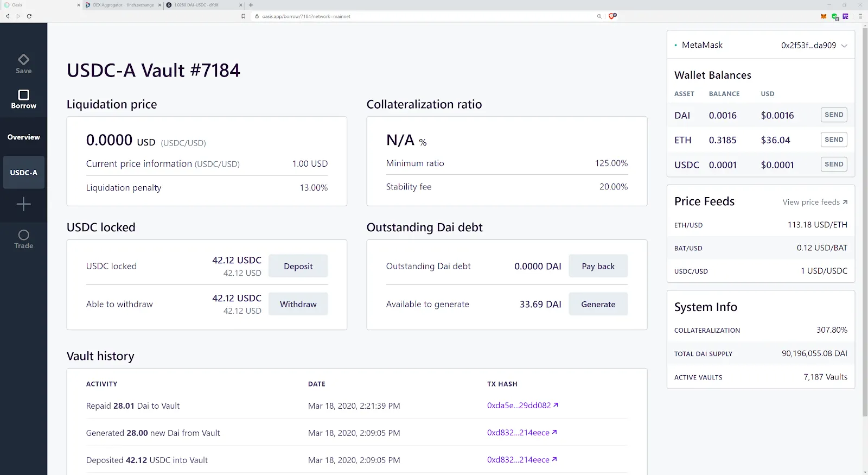Open the Save section in sidebar
This screenshot has width=868, height=475.
23,64
